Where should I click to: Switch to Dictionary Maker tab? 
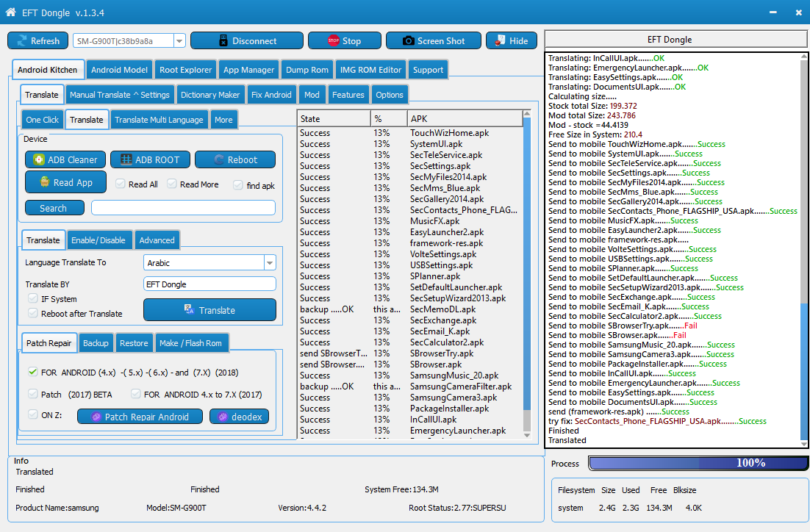point(210,95)
